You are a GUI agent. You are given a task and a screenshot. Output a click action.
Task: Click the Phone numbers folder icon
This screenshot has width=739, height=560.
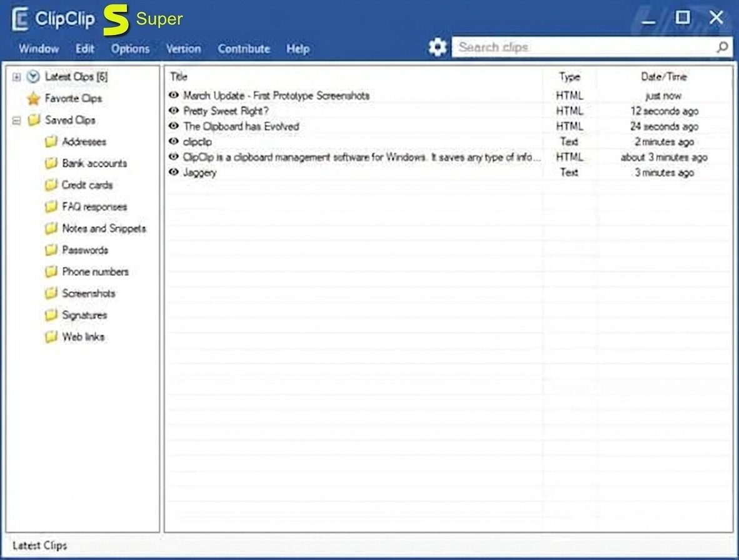click(x=51, y=272)
